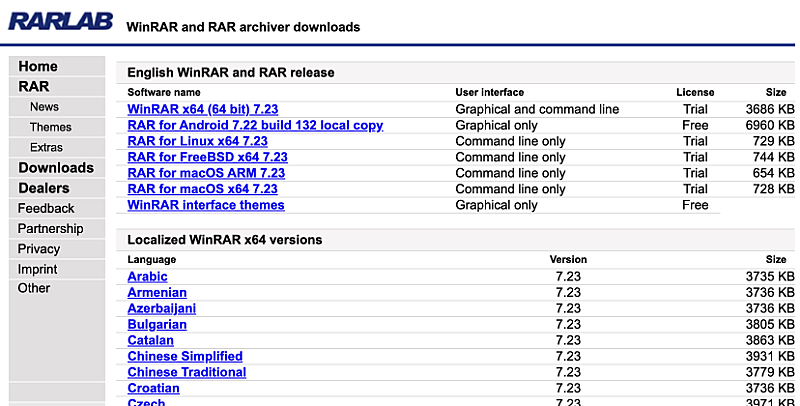The width and height of the screenshot is (800, 406).
Task: Download RAR for Linux x64 7.23
Action: [197, 141]
